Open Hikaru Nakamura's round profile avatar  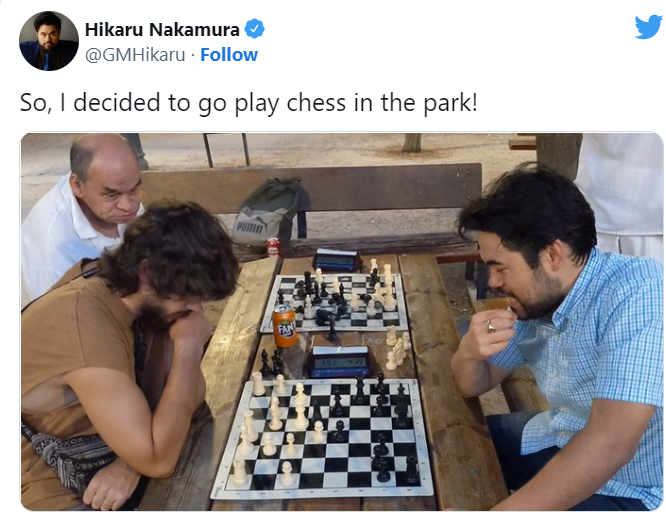[x=49, y=41]
